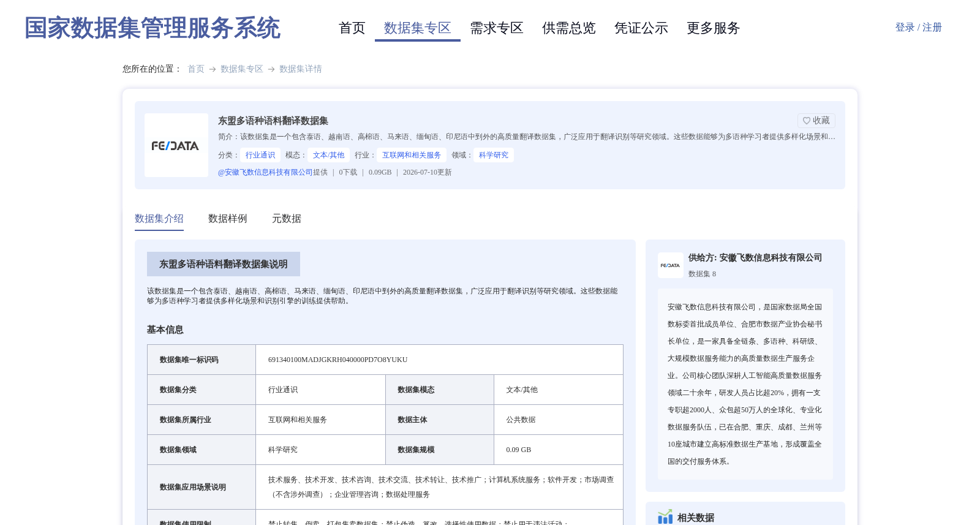Click the 数据集模态 table label
The image size is (980, 525).
click(417, 390)
